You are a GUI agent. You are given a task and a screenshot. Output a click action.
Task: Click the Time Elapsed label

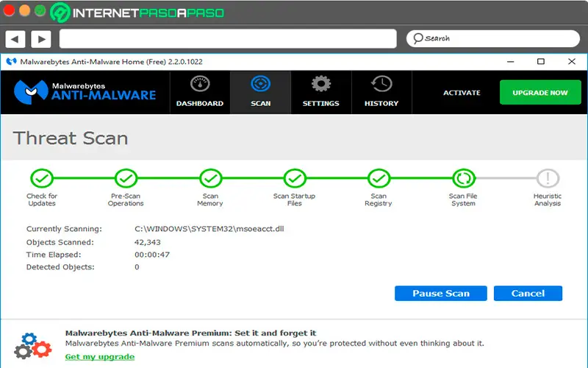(54, 255)
